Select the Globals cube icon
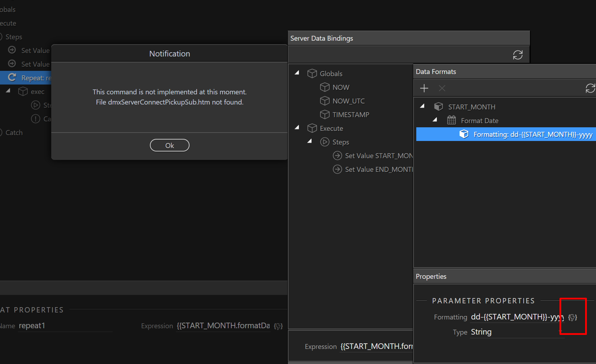 [312, 73]
